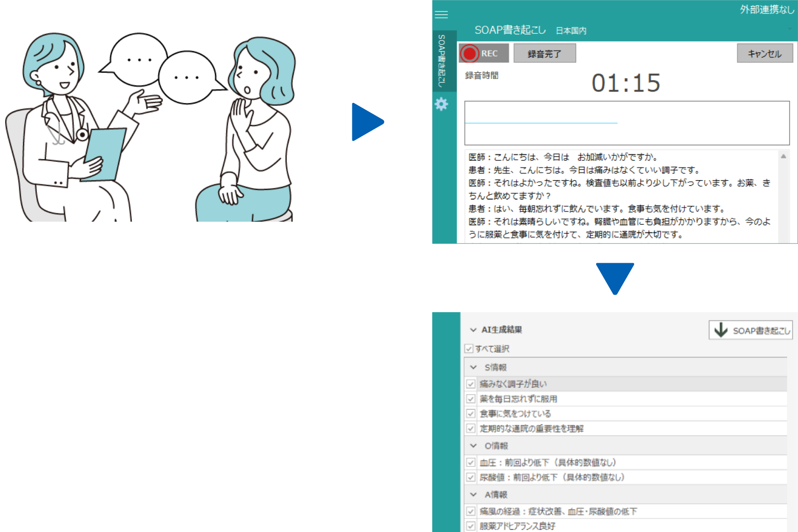Screen dimensions: 798x532
Task: Toggle checkbox for 薬を毎日忘れずに服用
Action: pos(471,399)
